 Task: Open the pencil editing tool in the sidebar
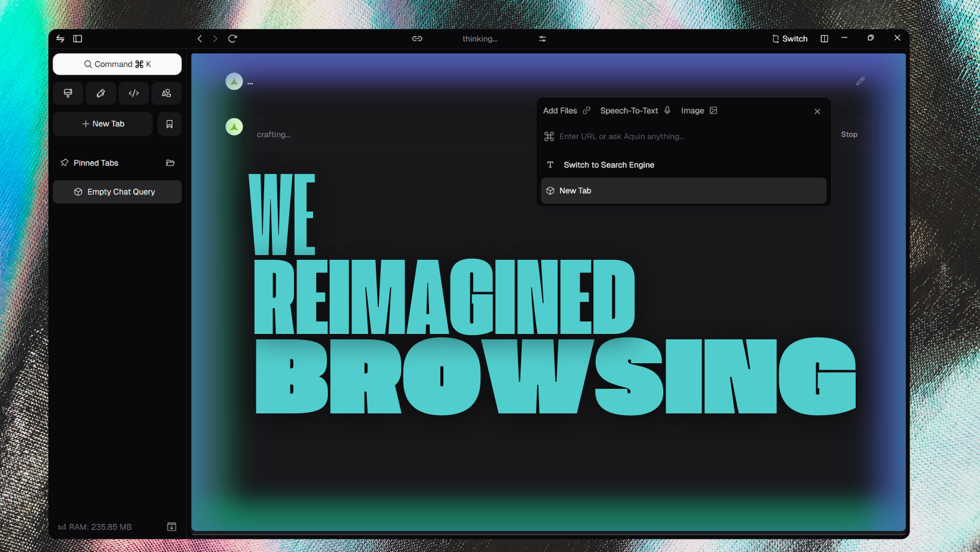pyautogui.click(x=101, y=93)
